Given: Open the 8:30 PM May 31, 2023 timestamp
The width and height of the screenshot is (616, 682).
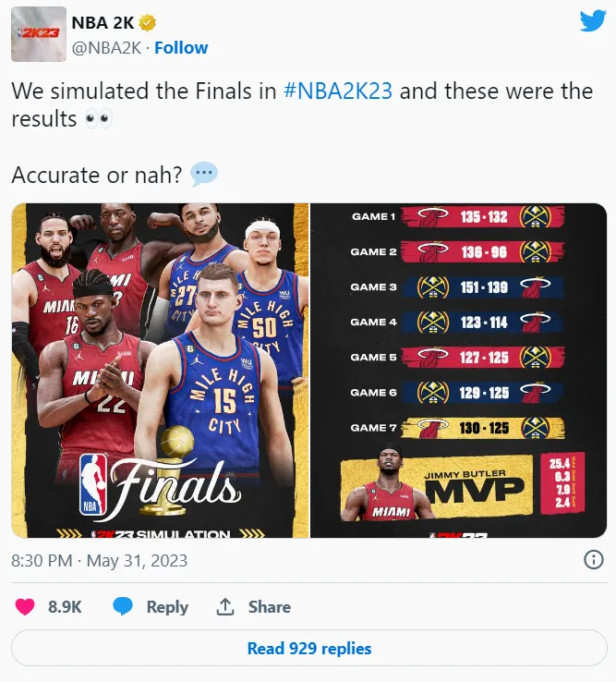Looking at the screenshot, I should point(99,561).
